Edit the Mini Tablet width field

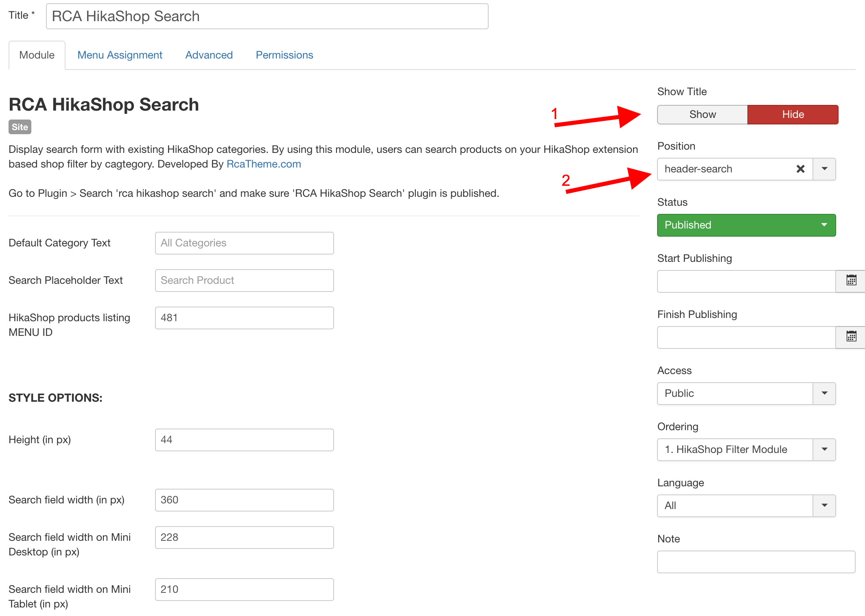point(244,590)
